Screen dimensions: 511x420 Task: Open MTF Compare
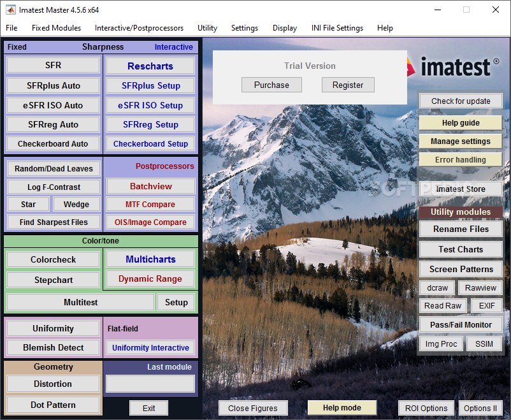(x=150, y=204)
